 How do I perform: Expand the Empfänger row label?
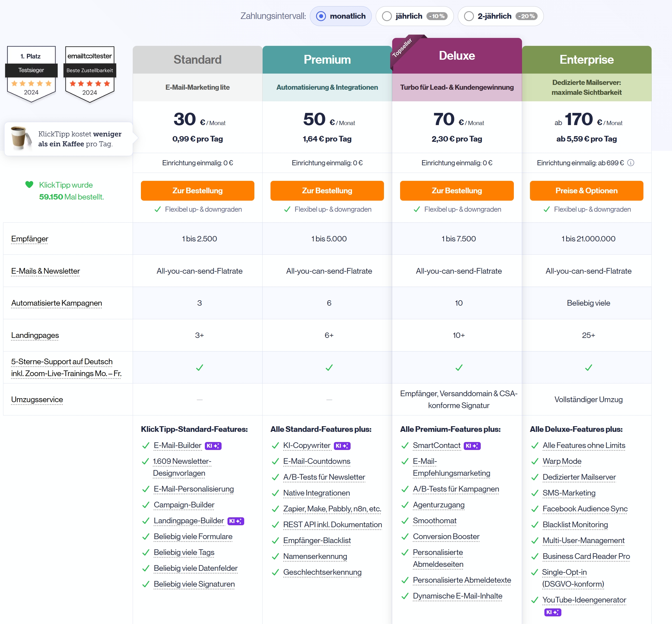point(30,239)
